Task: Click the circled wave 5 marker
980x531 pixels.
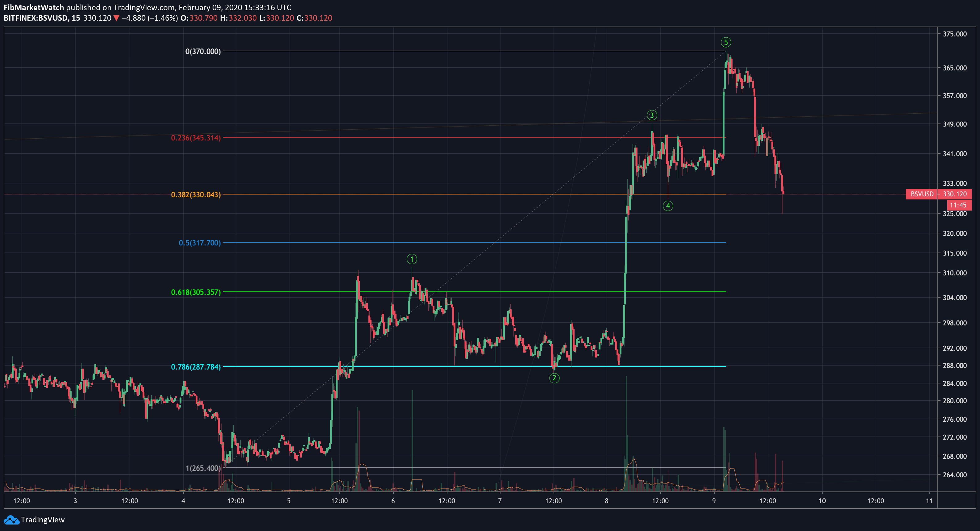Action: tap(726, 42)
